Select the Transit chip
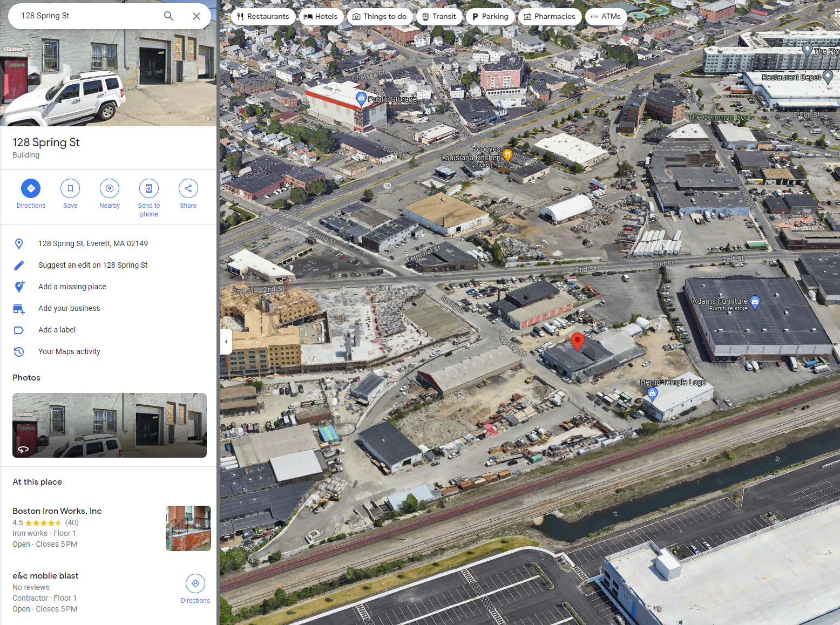This screenshot has height=625, width=840. 439,17
